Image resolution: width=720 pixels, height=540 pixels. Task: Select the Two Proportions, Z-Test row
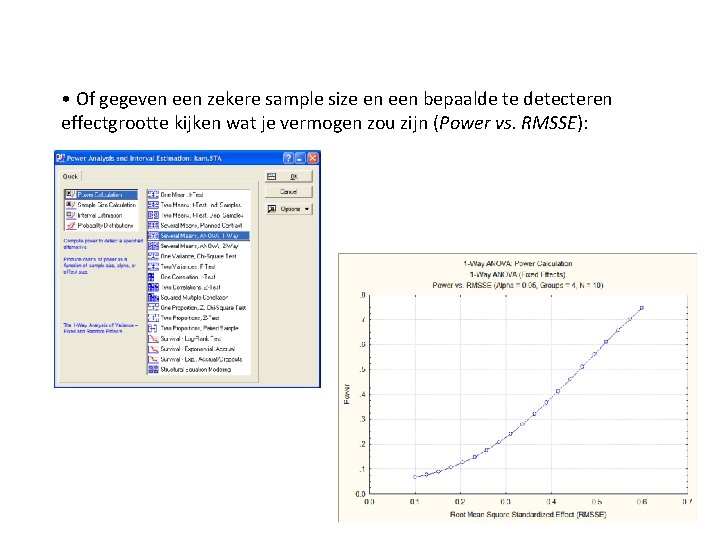198,318
